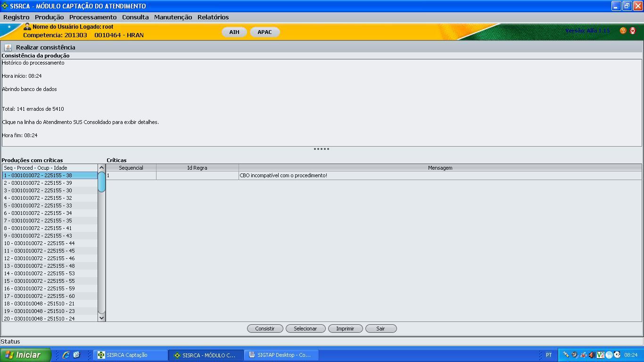The height and width of the screenshot is (362, 644).
Task: Click the split pane divider dots handle
Action: point(322,149)
